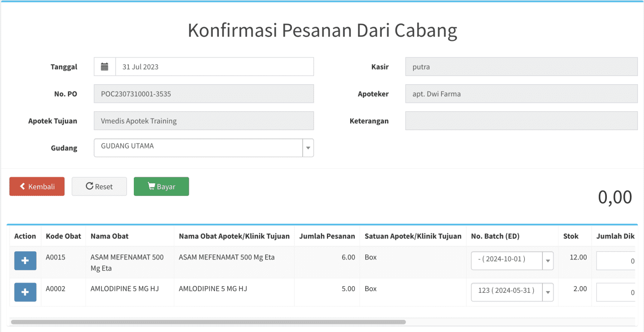Click the calendar icon beside Tanggal
The width and height of the screenshot is (644, 332).
(105, 67)
